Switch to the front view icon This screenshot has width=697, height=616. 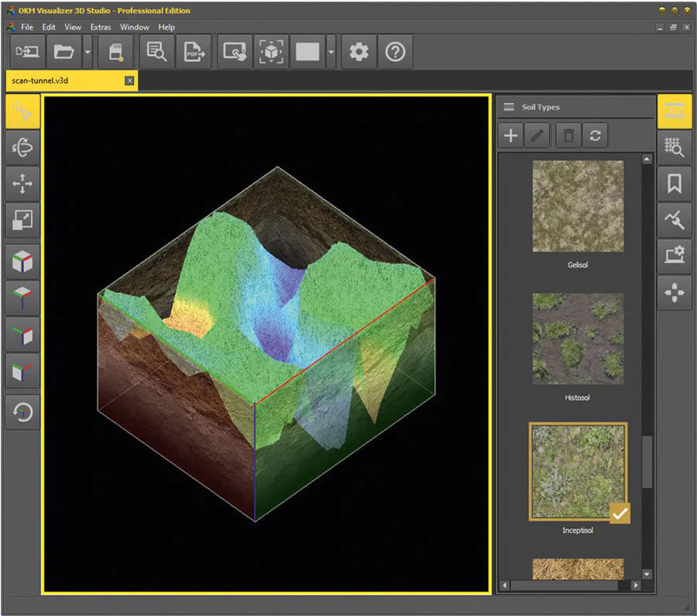pyautogui.click(x=22, y=371)
